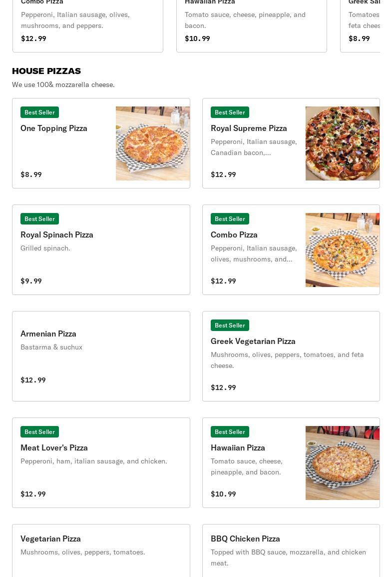
Task: Select the Armenian Pizza item
Action: click(101, 356)
